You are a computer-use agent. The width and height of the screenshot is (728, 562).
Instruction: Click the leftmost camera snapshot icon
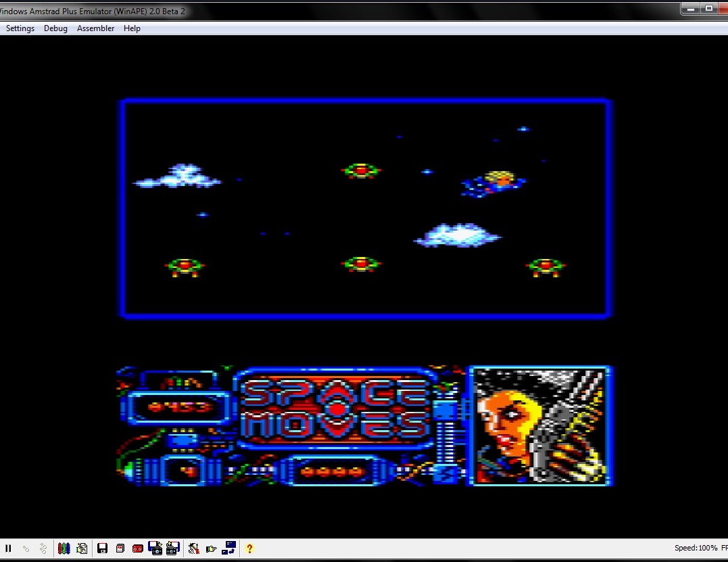click(155, 548)
